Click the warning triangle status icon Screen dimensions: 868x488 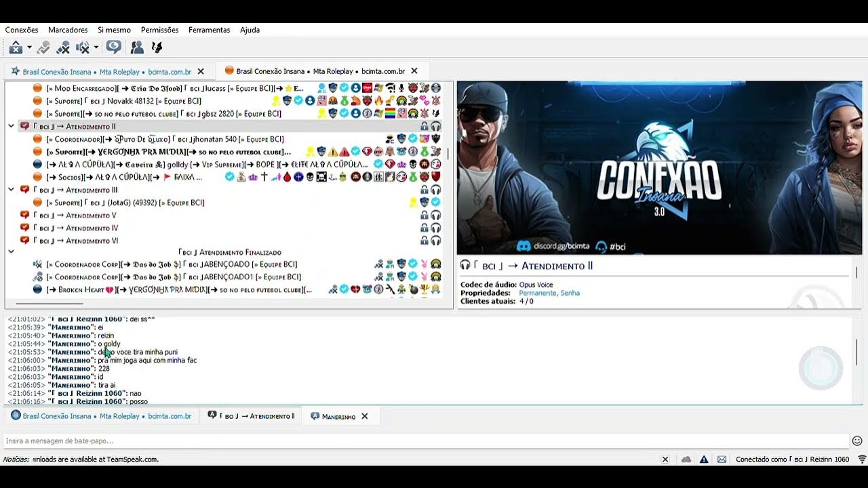click(x=704, y=459)
